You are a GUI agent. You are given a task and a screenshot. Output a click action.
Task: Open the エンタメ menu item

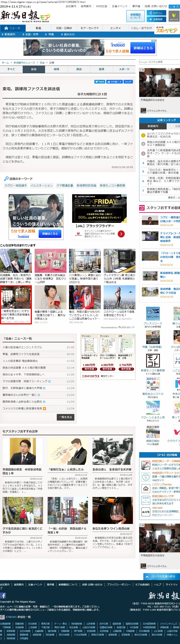pos(115,28)
